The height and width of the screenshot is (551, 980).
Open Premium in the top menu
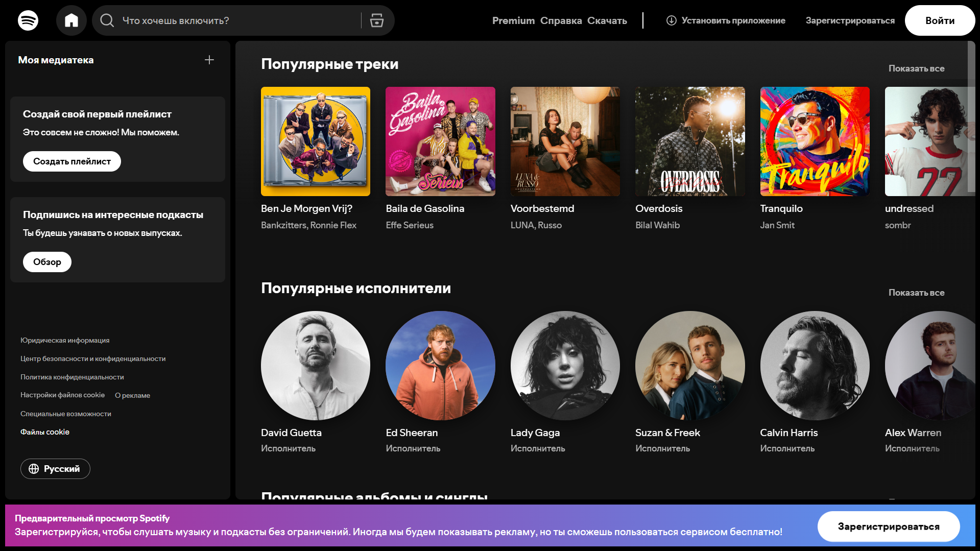click(513, 20)
